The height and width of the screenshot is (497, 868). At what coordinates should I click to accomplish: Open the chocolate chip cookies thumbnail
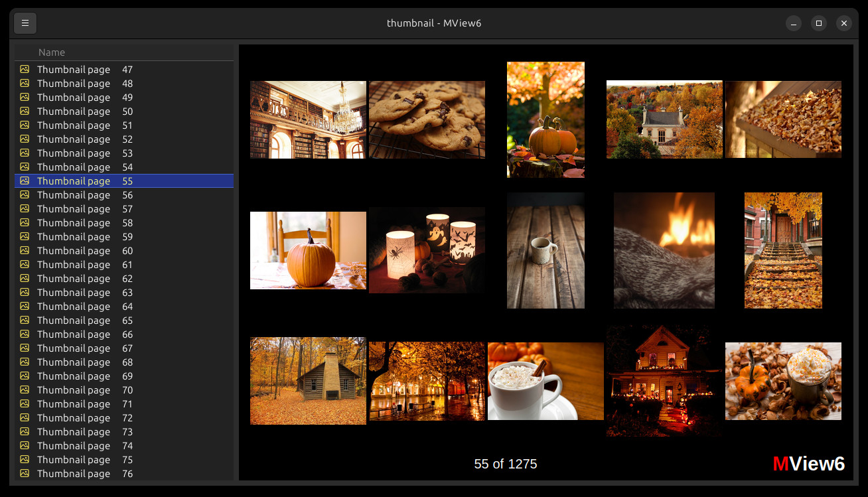tap(427, 119)
